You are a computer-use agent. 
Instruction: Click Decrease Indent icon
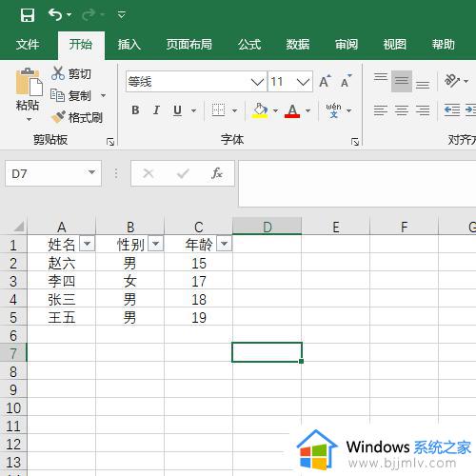[452, 110]
